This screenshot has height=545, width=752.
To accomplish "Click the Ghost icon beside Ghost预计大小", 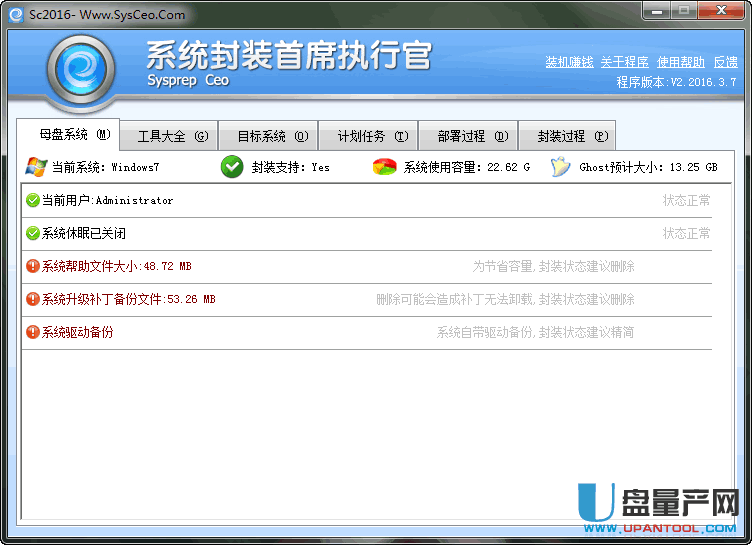I will (x=560, y=167).
